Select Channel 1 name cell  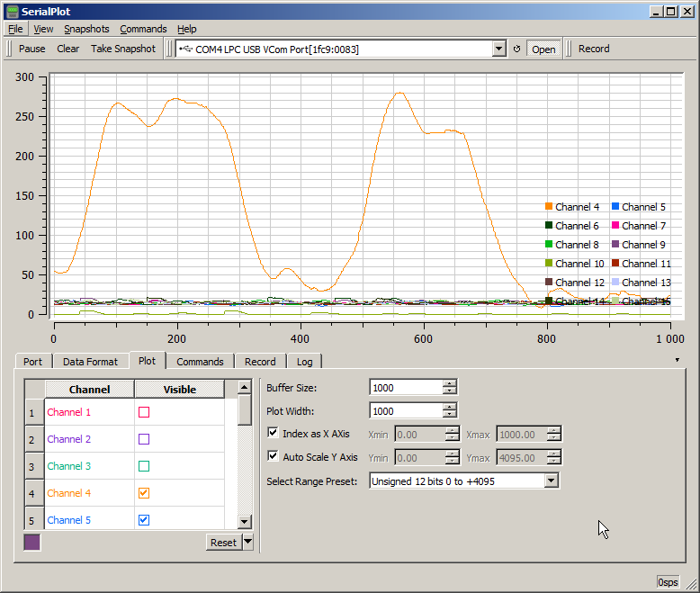89,412
